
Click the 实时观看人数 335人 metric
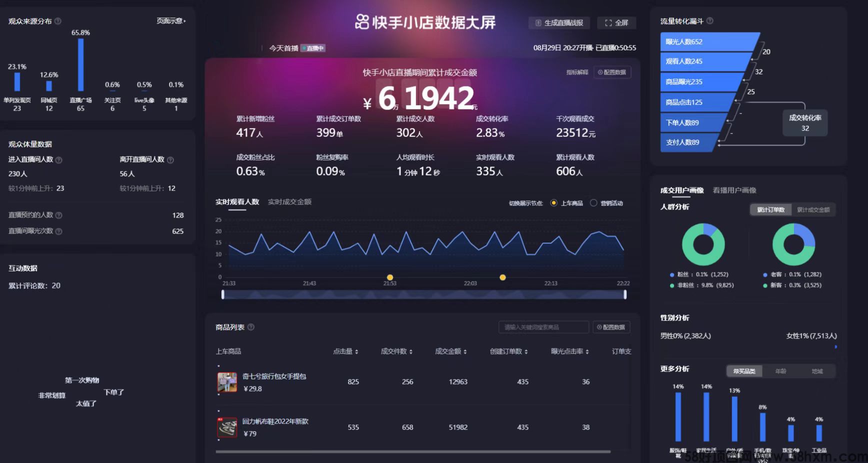495,165
